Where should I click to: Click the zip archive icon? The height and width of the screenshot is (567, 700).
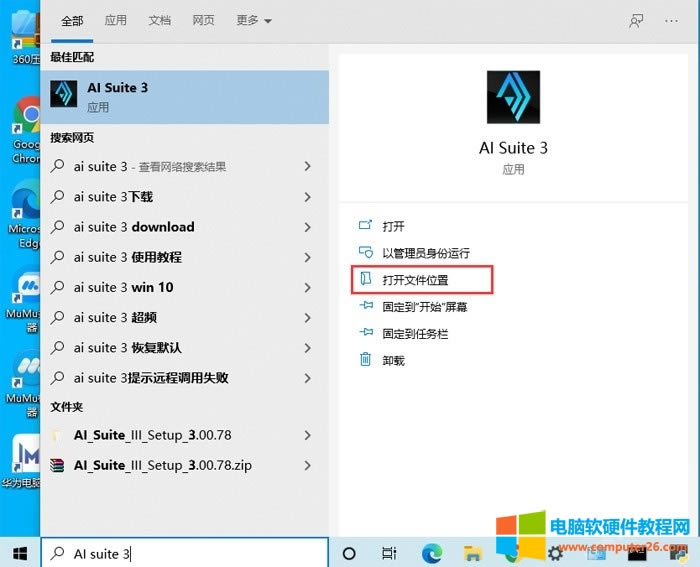click(x=57, y=466)
